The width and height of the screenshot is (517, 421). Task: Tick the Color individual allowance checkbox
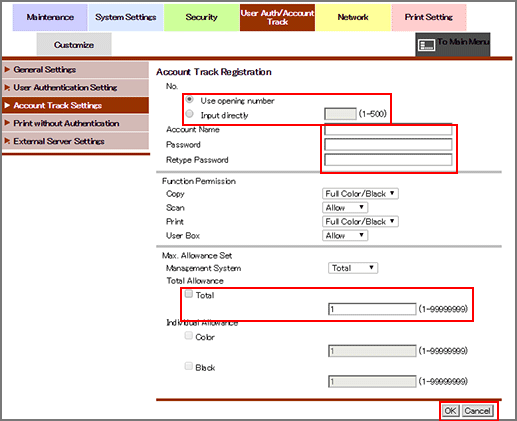[x=189, y=336]
